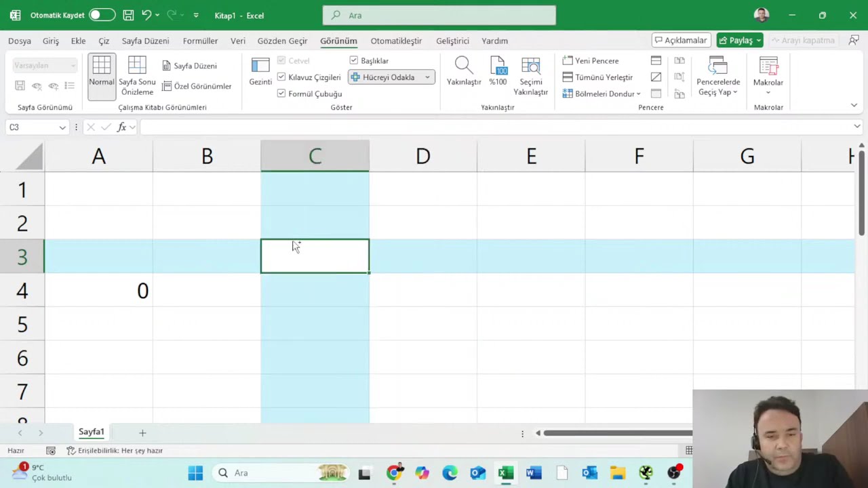Click Tümünü Yerleştir
The height and width of the screenshot is (488, 868).
click(597, 77)
